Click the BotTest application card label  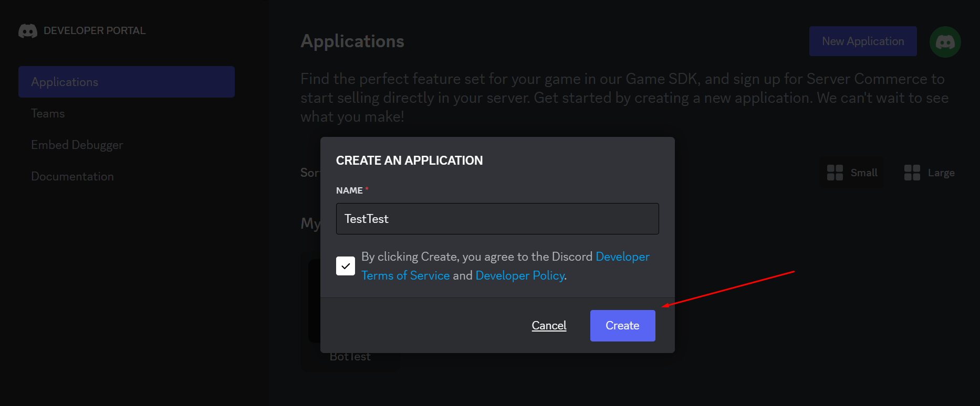350,356
